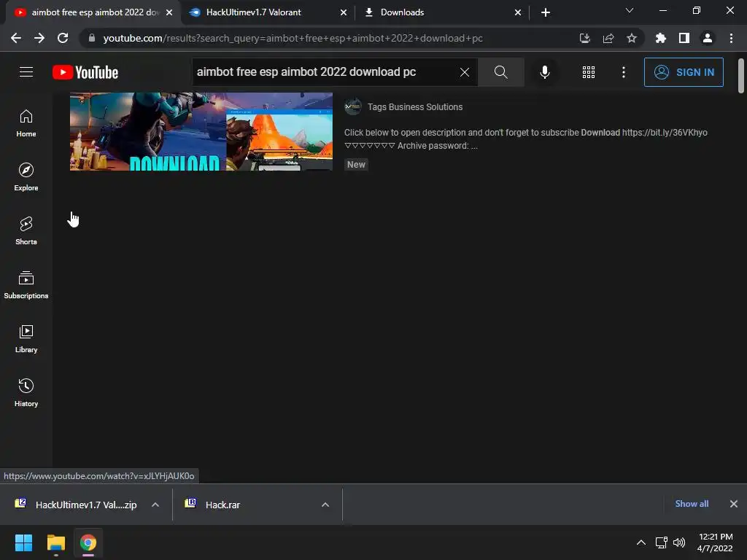
Task: Open the network icon in the system tray
Action: tap(661, 542)
